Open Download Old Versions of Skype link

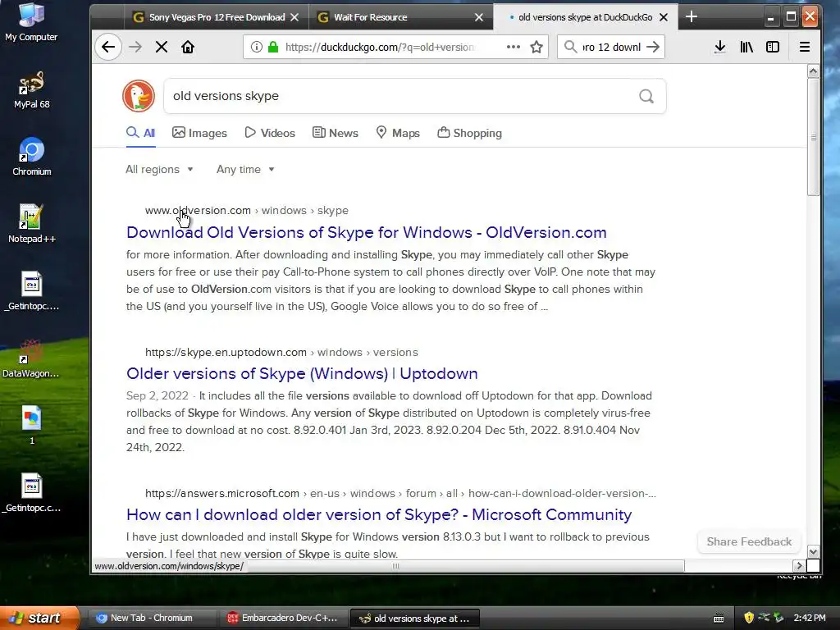tap(367, 232)
